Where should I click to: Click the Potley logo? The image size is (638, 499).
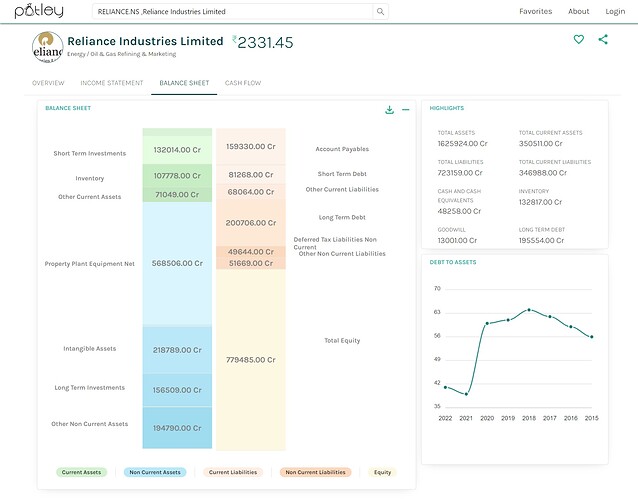[x=39, y=11]
